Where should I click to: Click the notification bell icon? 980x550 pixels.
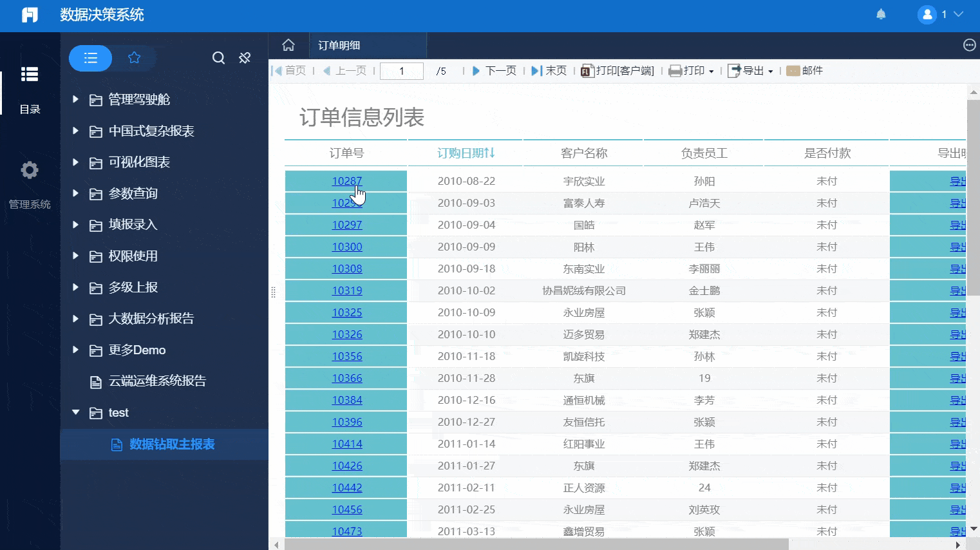(881, 14)
